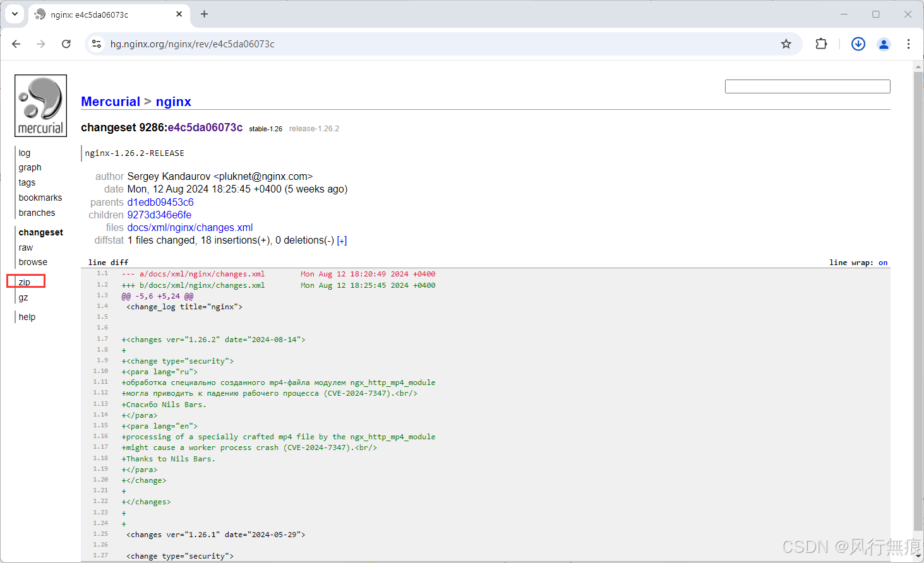The image size is (924, 563).
Task: Select the nginx: e4c5da06073c tab
Action: click(x=110, y=15)
